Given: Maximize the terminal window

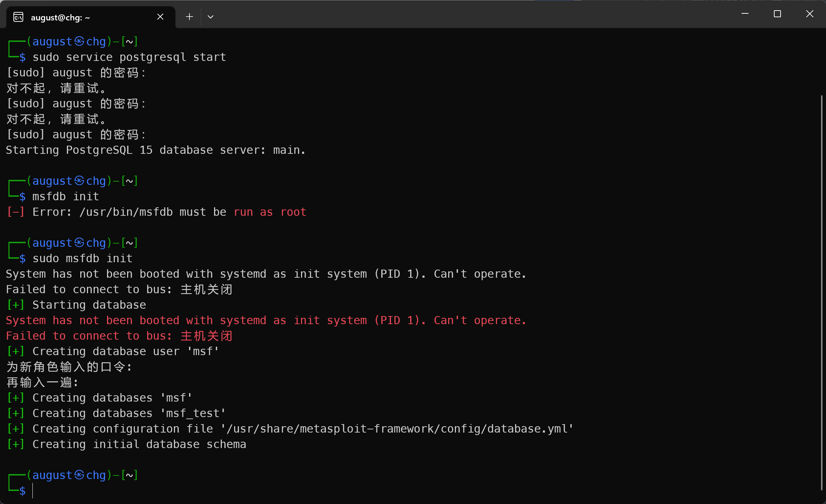Looking at the screenshot, I should (777, 14).
